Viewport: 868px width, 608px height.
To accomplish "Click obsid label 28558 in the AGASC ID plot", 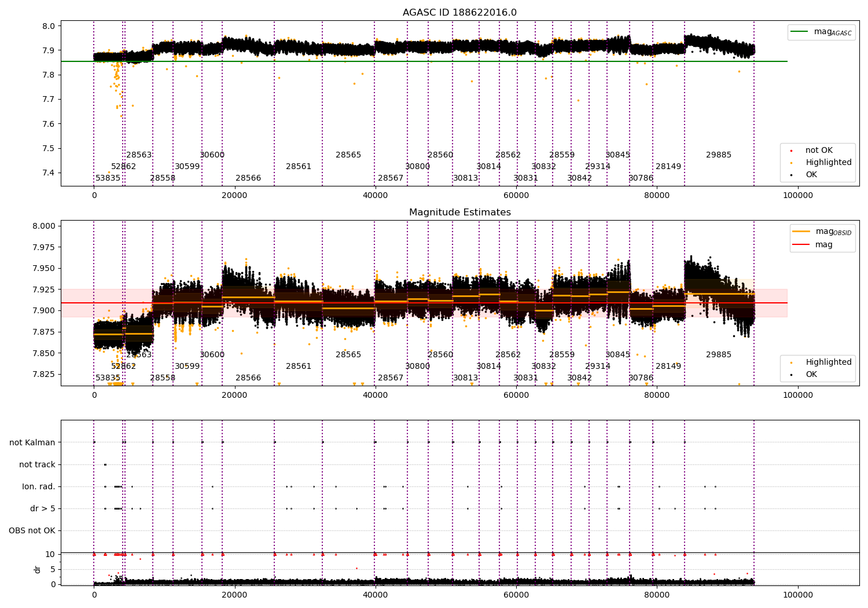I will (163, 178).
